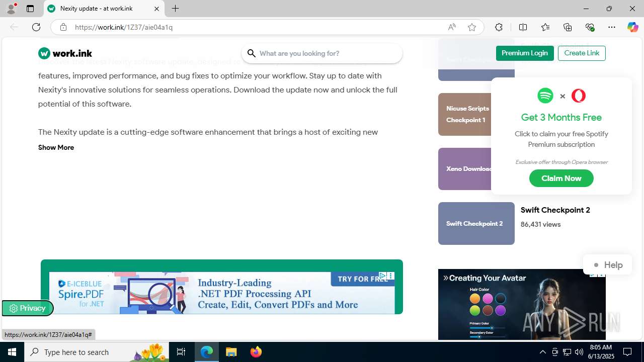Click the Spotify logo in the offer popup
Screen dimensions: 644x362
pos(545,96)
